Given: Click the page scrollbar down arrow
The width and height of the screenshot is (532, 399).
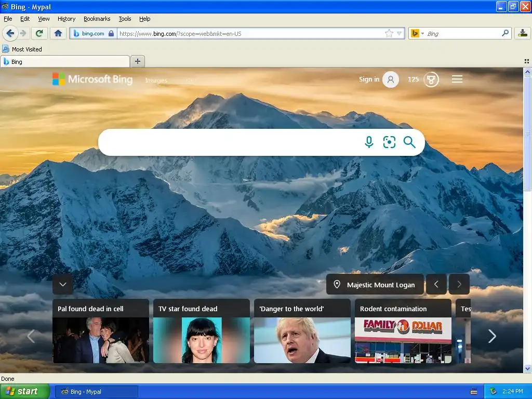Looking at the screenshot, I should 527,369.
